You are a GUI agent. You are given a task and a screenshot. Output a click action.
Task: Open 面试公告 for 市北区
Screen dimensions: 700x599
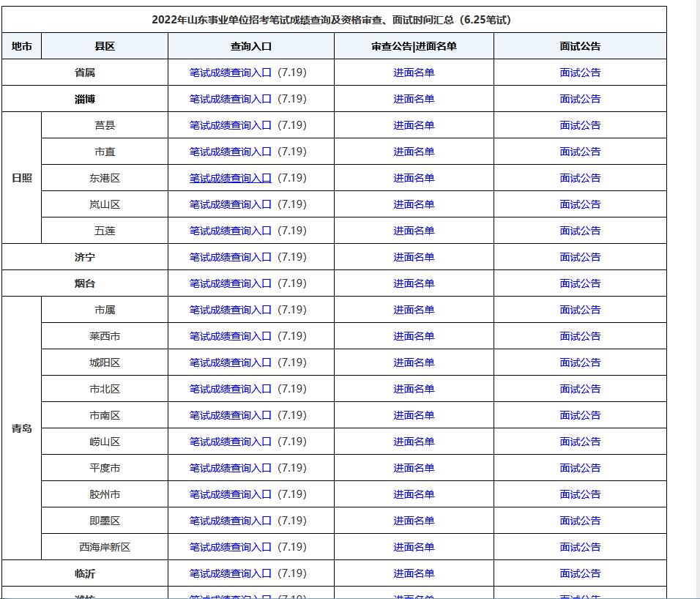pos(581,388)
